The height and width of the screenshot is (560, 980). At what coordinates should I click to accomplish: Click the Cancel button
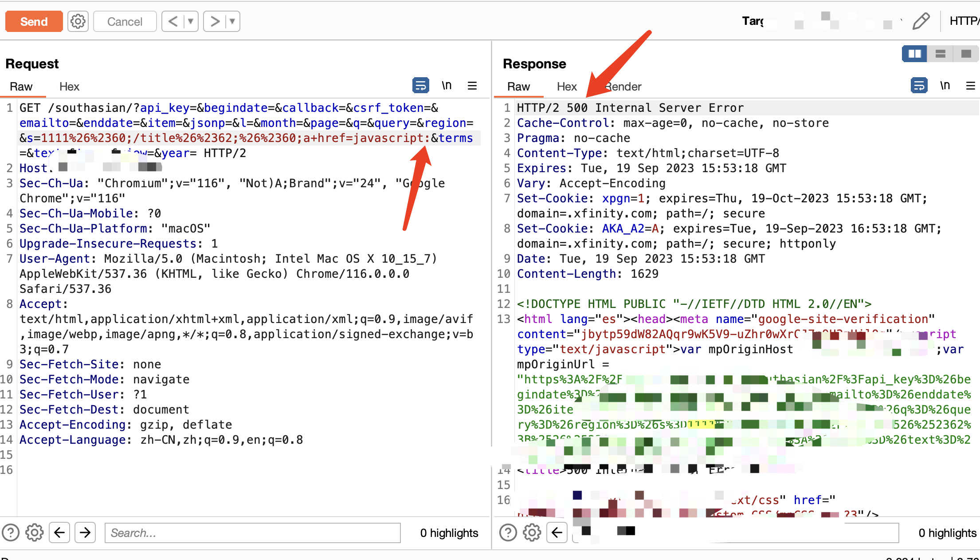(x=125, y=21)
